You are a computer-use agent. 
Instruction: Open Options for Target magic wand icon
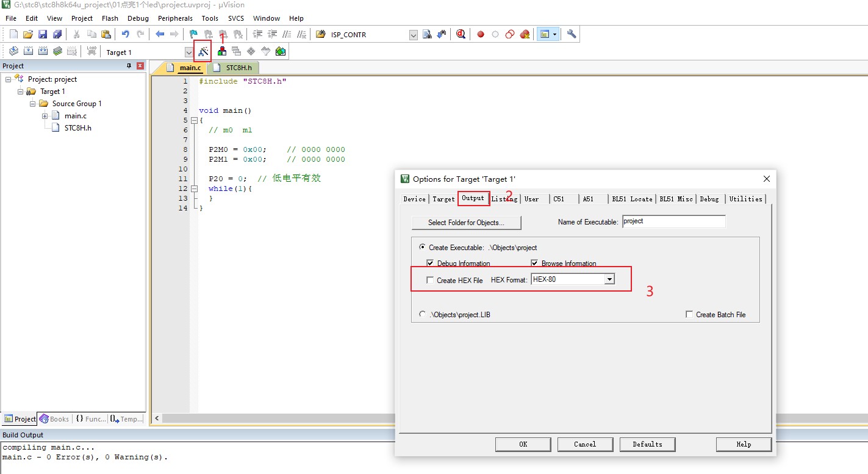coord(203,51)
